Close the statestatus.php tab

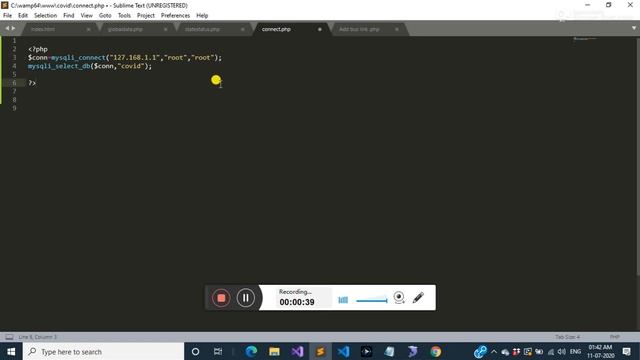[242, 29]
